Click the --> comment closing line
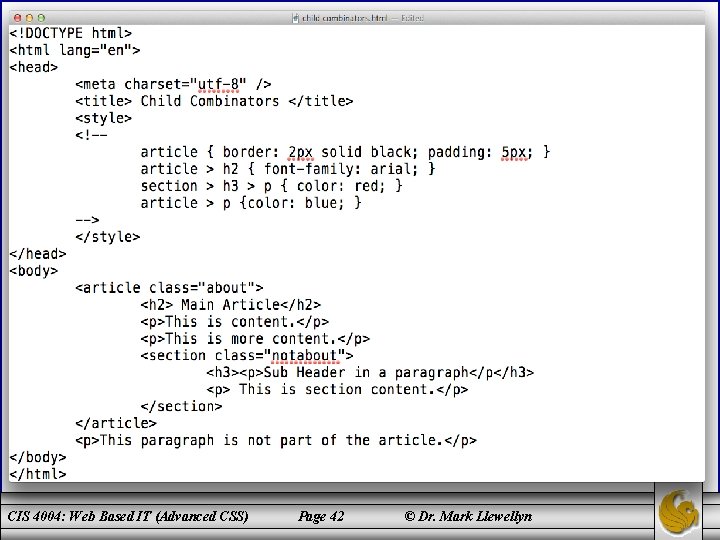Viewport: 720px width, 540px height. 87,220
